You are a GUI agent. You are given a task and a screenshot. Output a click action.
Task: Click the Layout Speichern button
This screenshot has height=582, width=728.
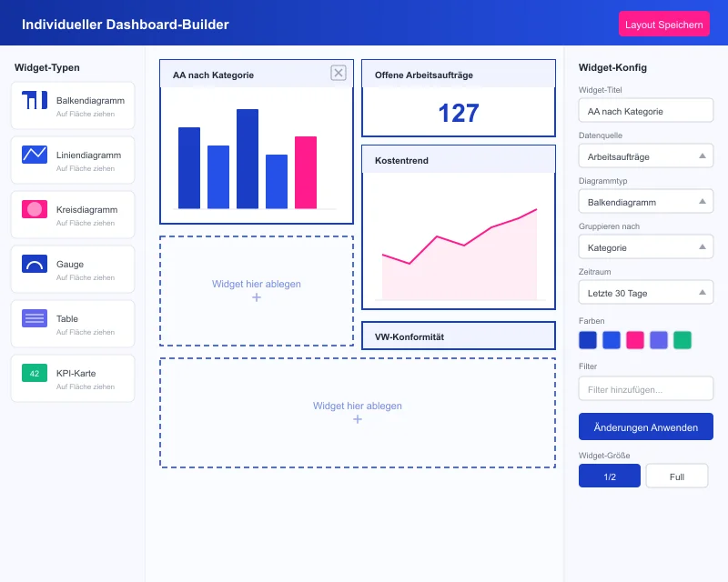[665, 23]
